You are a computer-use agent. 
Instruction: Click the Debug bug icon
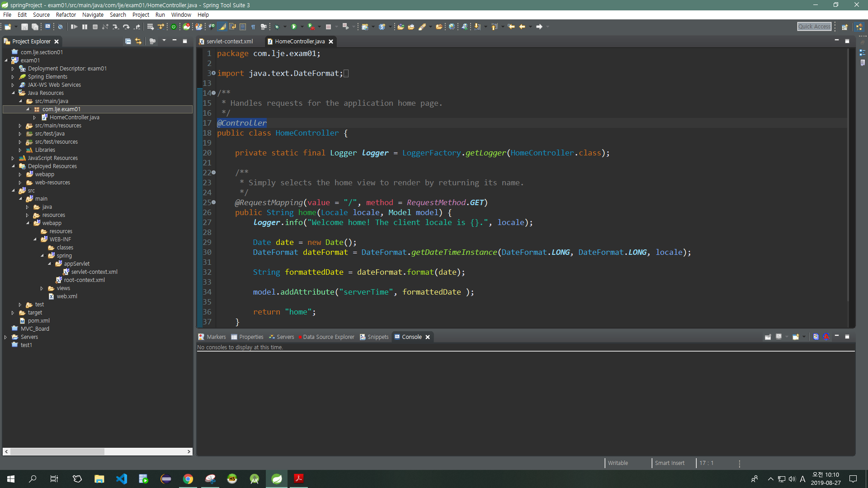277,27
